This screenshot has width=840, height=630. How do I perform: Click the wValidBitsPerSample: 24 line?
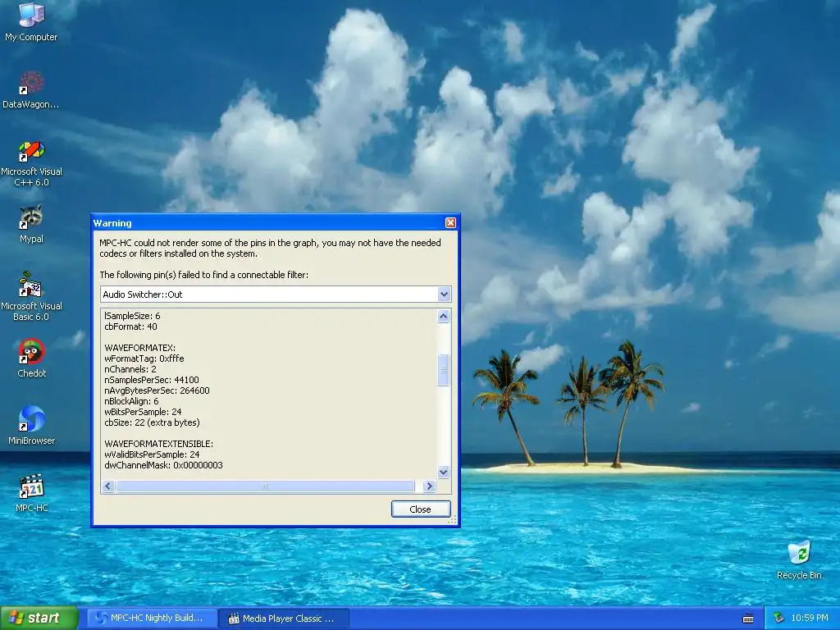coord(152,454)
